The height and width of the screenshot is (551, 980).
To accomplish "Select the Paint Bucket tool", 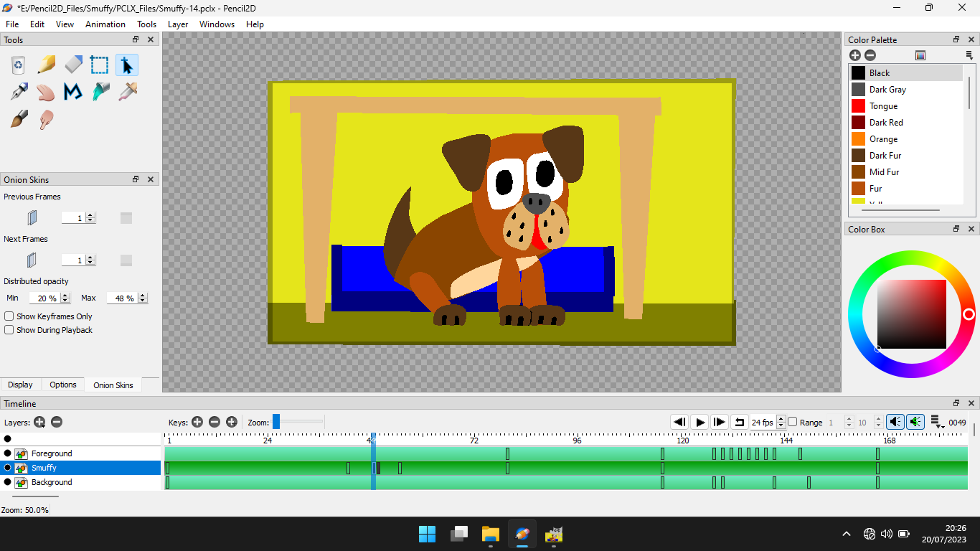I will 100,92.
